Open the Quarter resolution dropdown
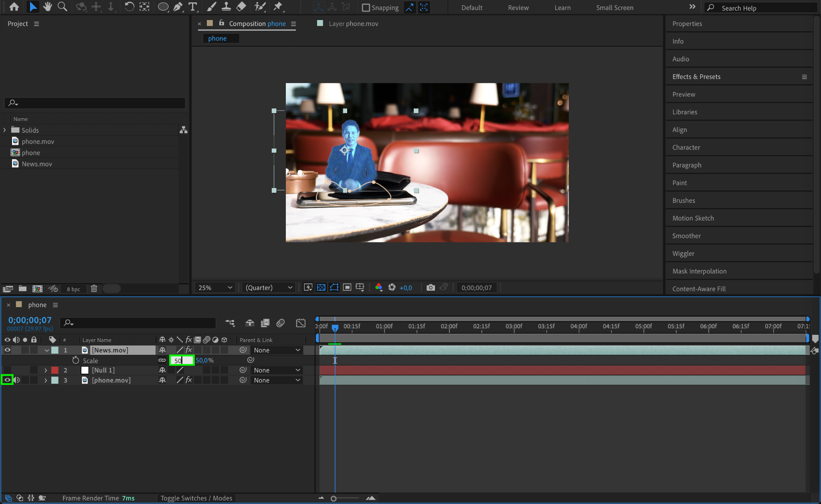 (x=269, y=287)
